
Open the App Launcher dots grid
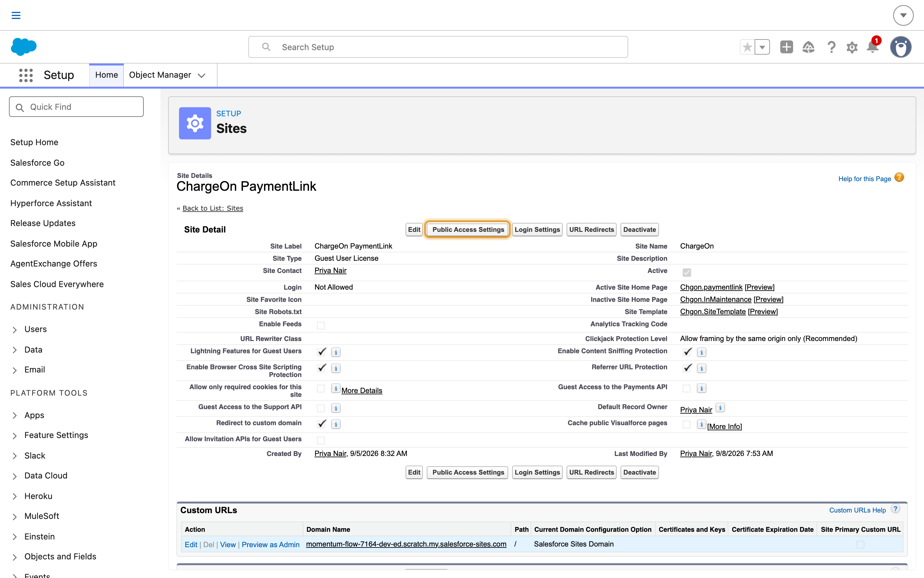tap(26, 75)
